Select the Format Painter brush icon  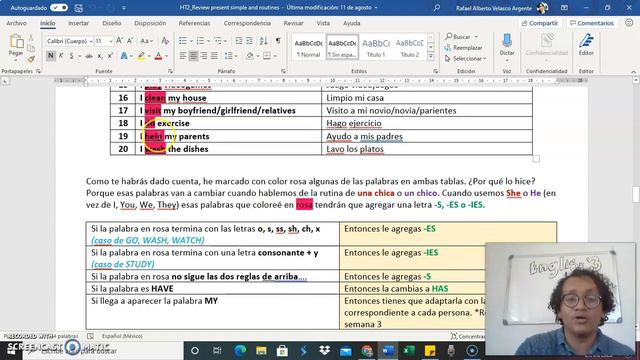31,59
